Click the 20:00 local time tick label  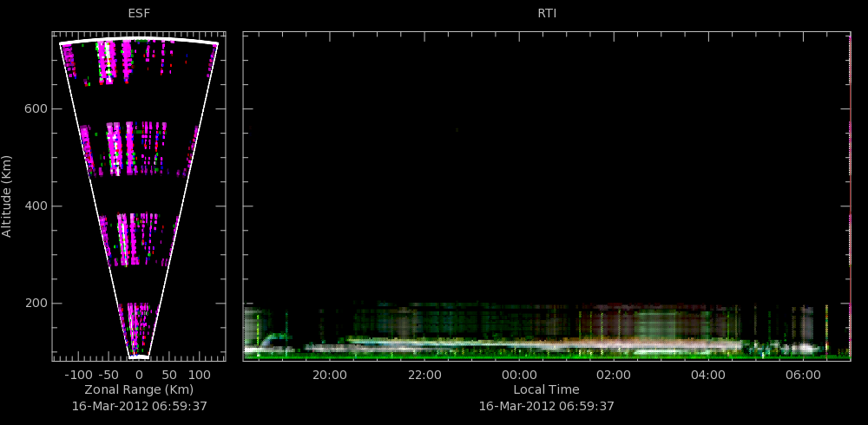coord(329,375)
